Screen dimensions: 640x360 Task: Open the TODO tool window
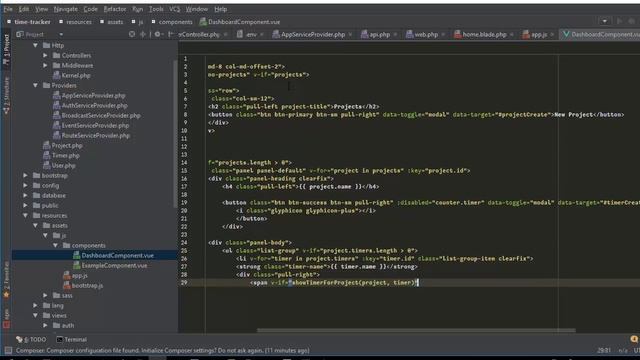click(x=31, y=340)
